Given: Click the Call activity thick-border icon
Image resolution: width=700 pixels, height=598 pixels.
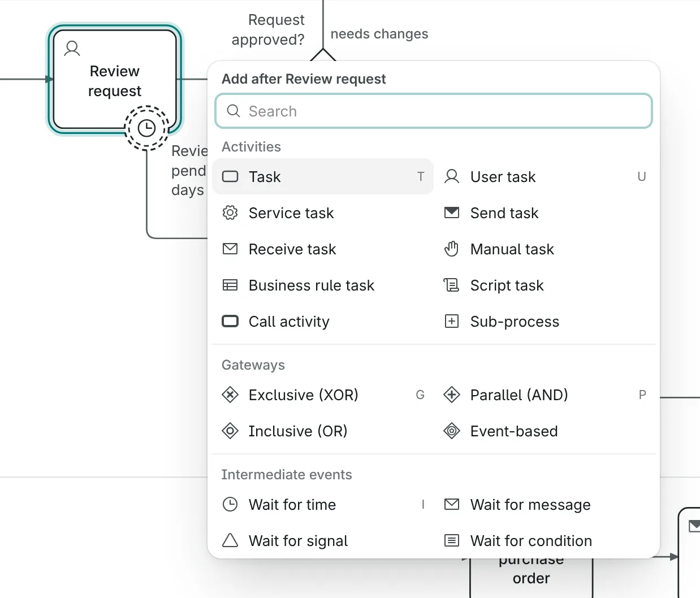Looking at the screenshot, I should click(x=230, y=321).
